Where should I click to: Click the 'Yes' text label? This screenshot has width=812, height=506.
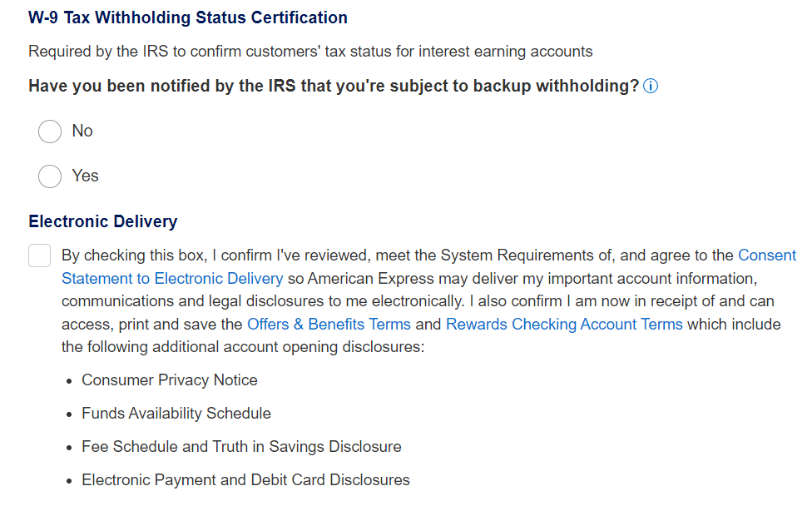tap(85, 176)
